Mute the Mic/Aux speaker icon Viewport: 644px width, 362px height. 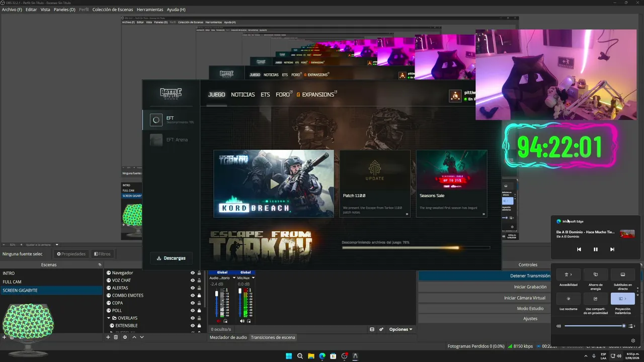pyautogui.click(x=242, y=321)
